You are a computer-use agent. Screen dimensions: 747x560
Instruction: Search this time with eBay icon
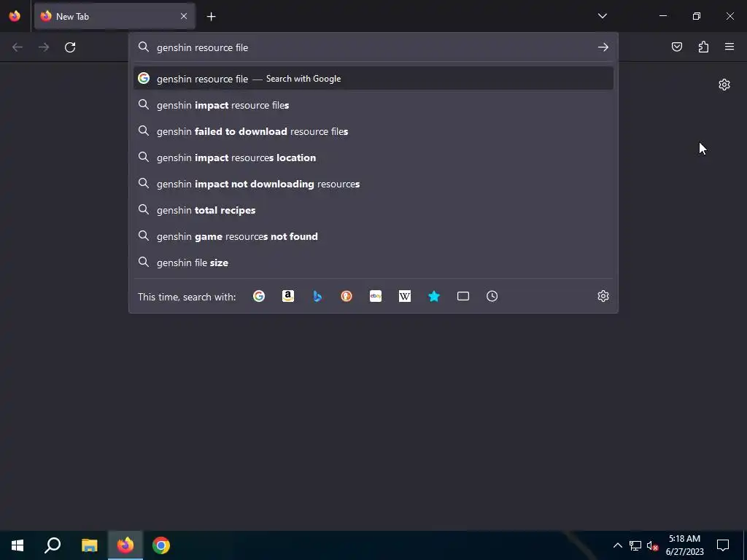click(x=376, y=296)
